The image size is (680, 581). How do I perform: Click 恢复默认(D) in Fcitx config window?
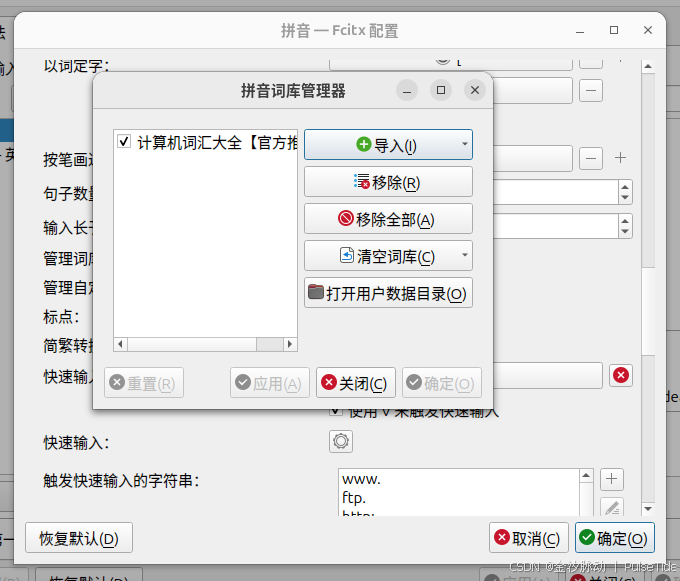point(79,538)
